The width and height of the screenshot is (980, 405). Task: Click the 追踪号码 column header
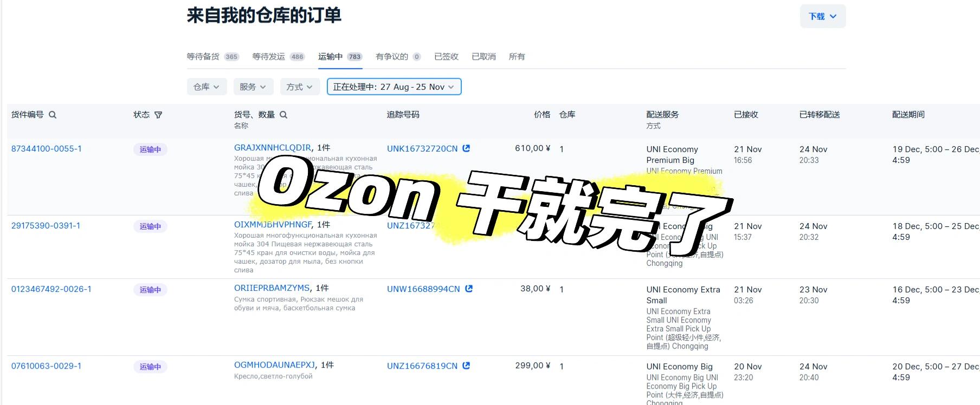(x=403, y=115)
